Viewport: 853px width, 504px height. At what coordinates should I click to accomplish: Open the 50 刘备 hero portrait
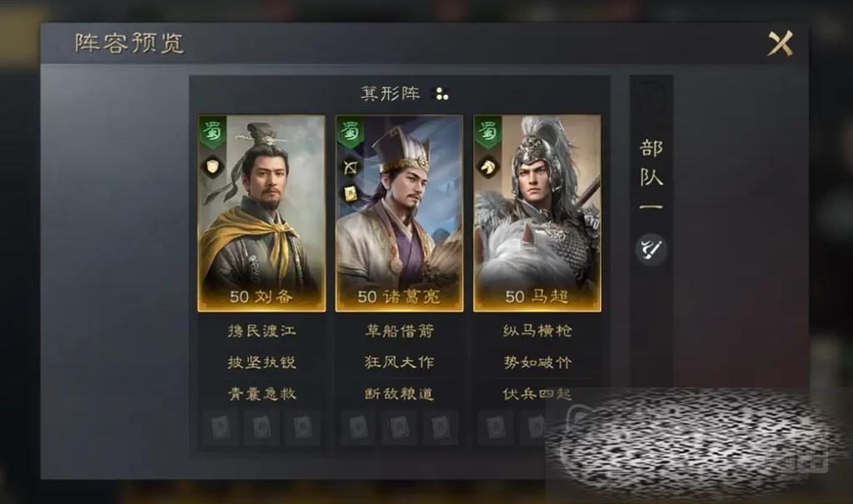pyautogui.click(x=262, y=213)
